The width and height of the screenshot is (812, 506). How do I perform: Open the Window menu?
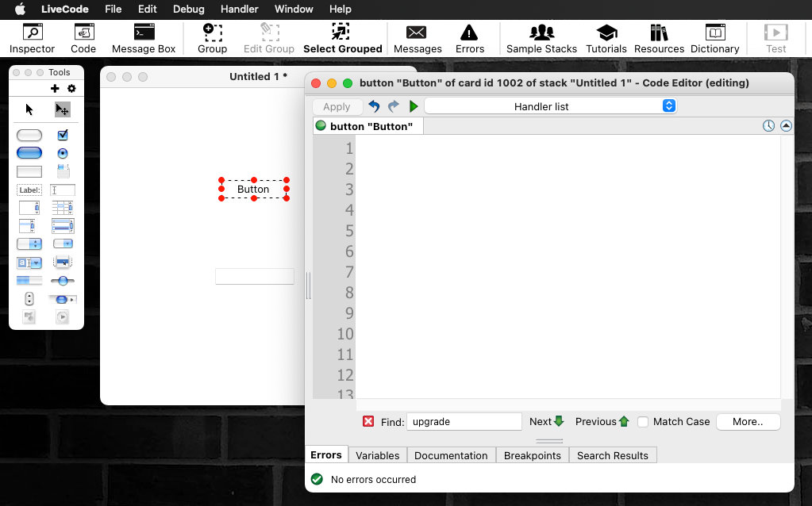click(x=294, y=9)
